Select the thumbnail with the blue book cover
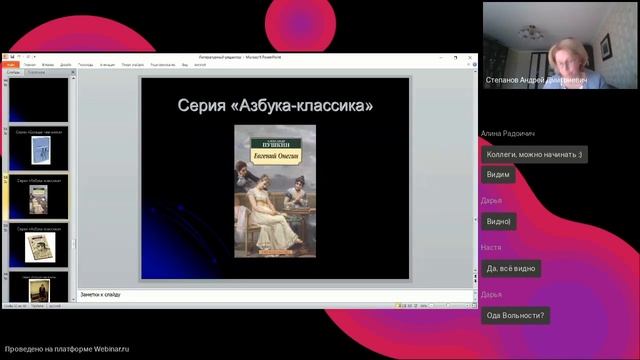Viewport: 640px width, 360px height. 39,148
